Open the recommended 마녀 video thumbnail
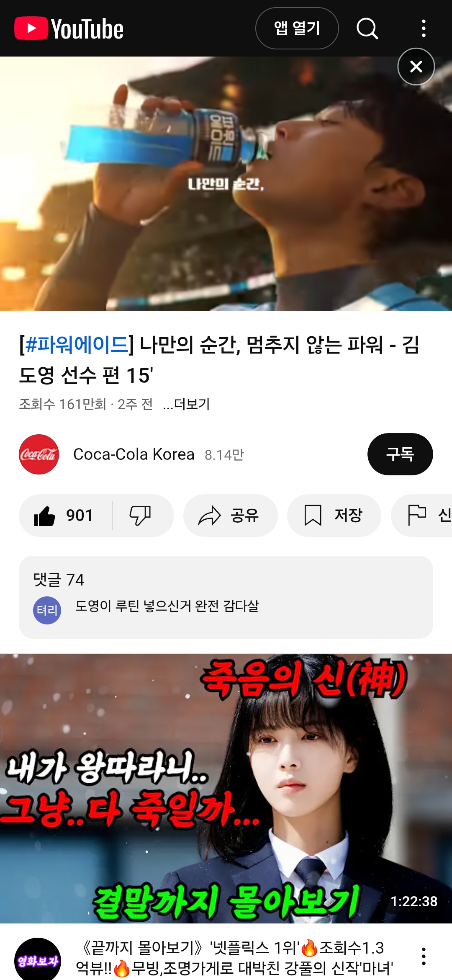 click(226, 789)
